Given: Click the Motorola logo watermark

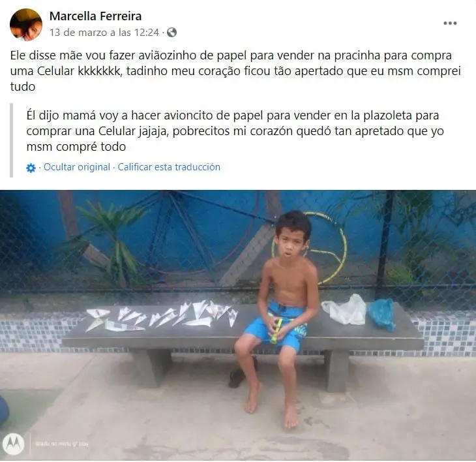Looking at the screenshot, I should pyautogui.click(x=13, y=444).
